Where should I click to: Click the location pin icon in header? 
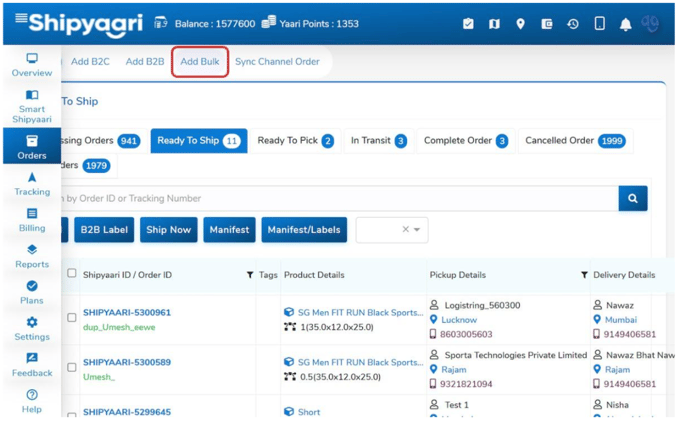tap(521, 24)
